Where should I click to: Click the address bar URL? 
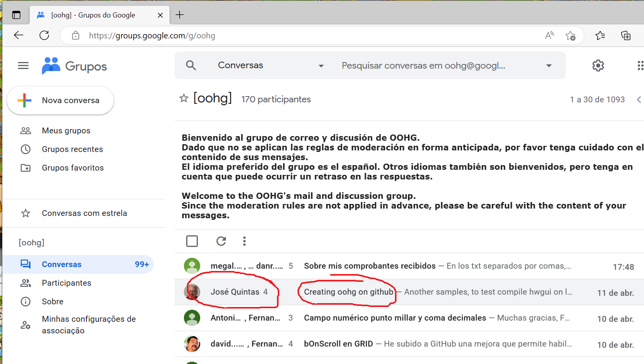(152, 36)
